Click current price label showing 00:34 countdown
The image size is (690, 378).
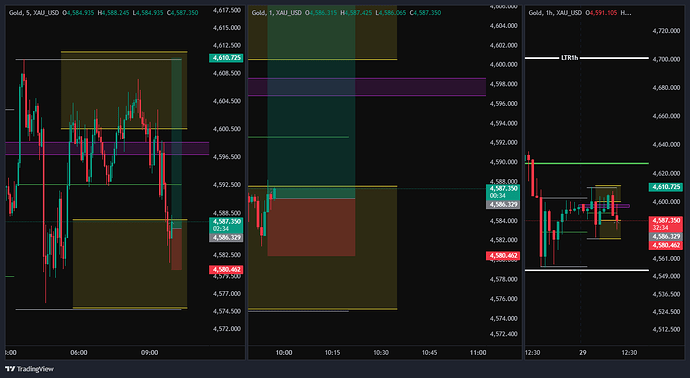[503, 192]
